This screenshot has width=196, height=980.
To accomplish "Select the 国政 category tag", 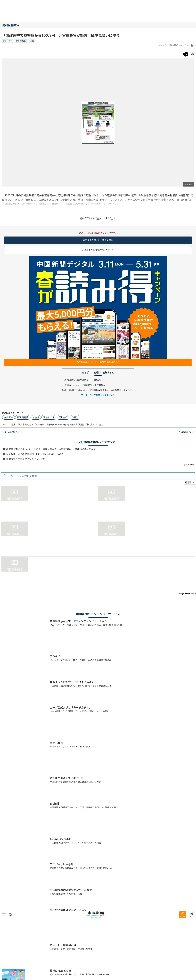I will (x=32, y=41).
